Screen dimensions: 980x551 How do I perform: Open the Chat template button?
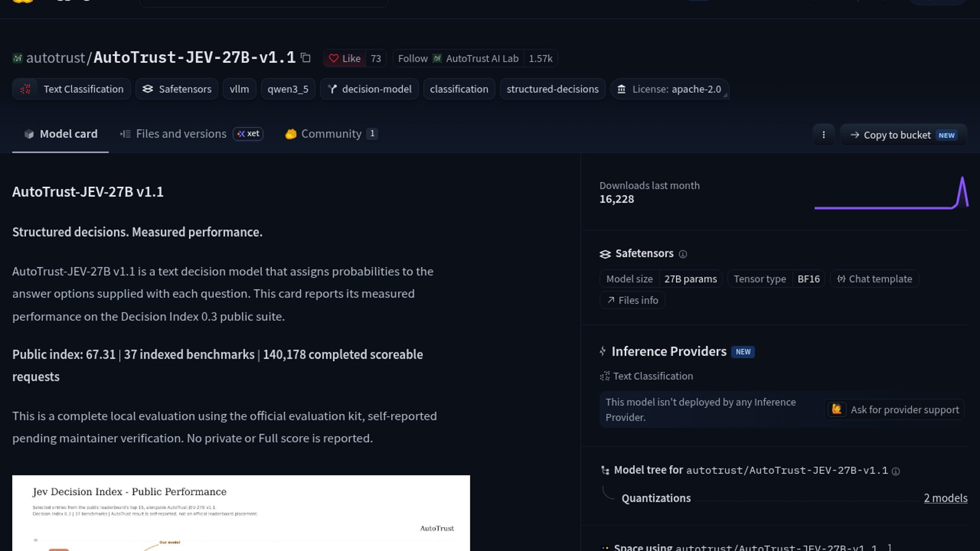point(874,279)
